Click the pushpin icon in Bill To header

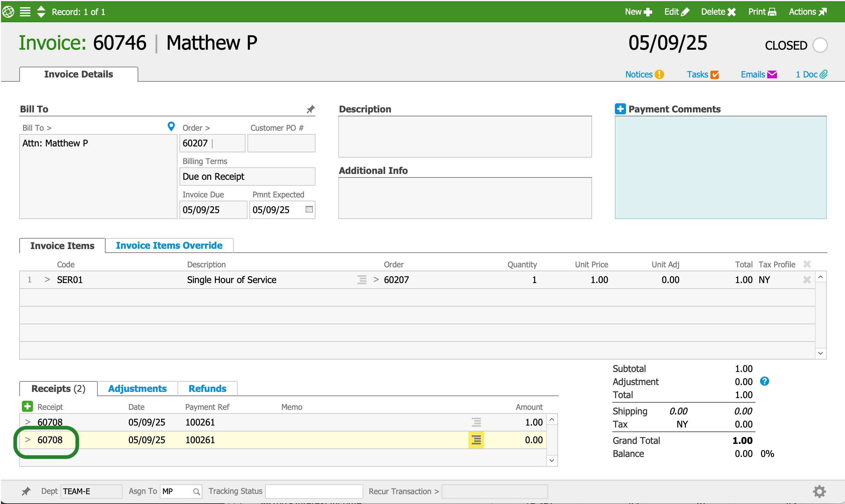click(311, 109)
